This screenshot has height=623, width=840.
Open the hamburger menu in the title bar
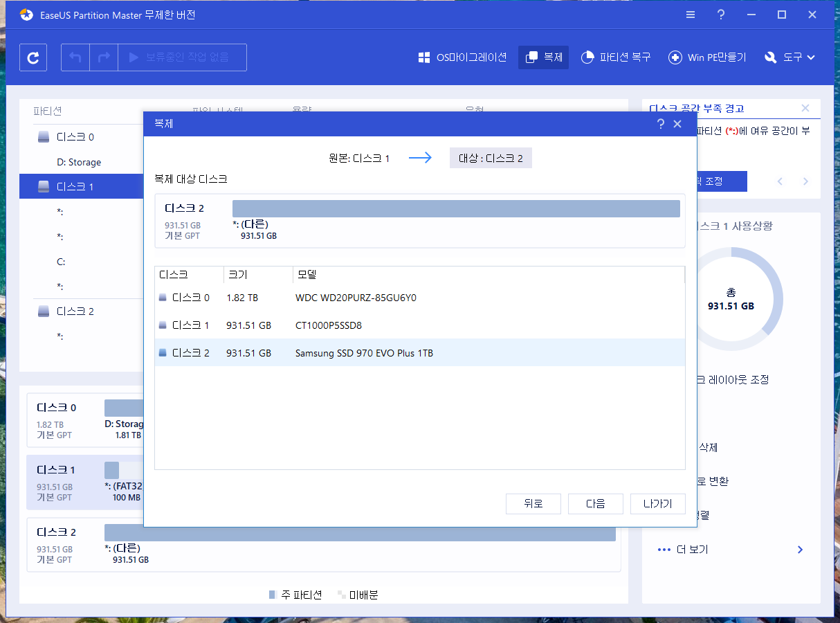(x=691, y=15)
